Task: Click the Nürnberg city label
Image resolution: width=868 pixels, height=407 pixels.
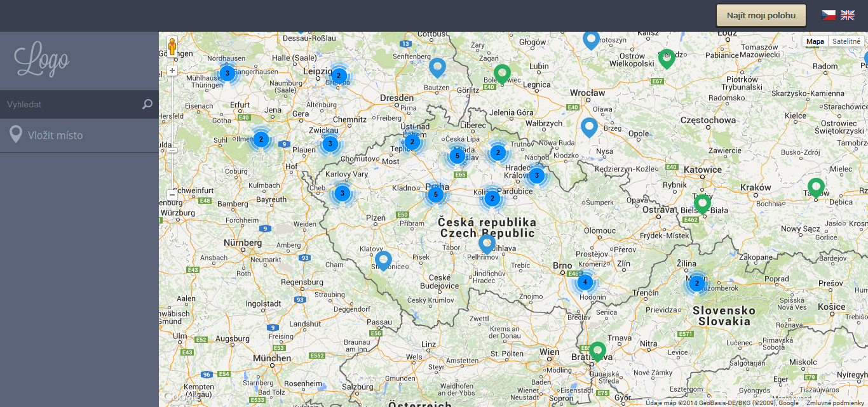Action: pos(243,243)
